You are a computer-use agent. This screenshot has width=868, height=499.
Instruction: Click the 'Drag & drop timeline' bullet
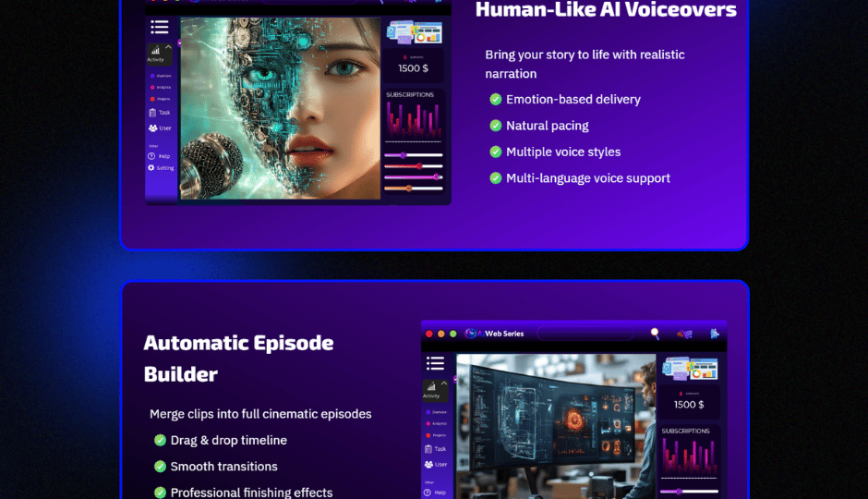(229, 440)
